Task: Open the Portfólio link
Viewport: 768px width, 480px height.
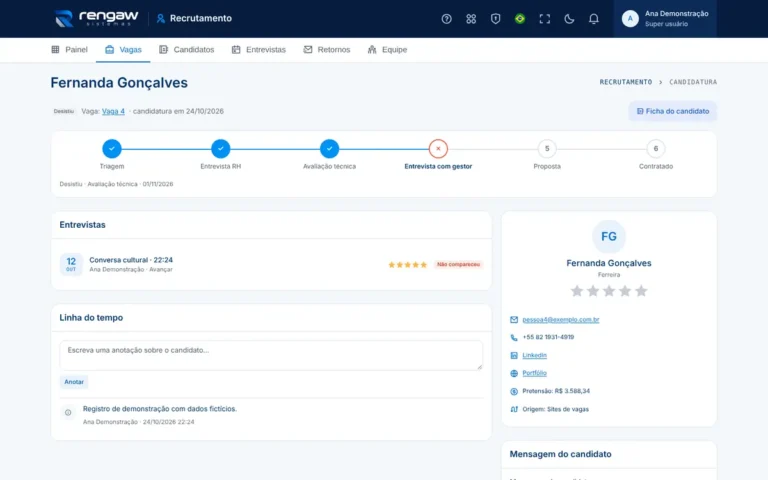Action: [534, 373]
